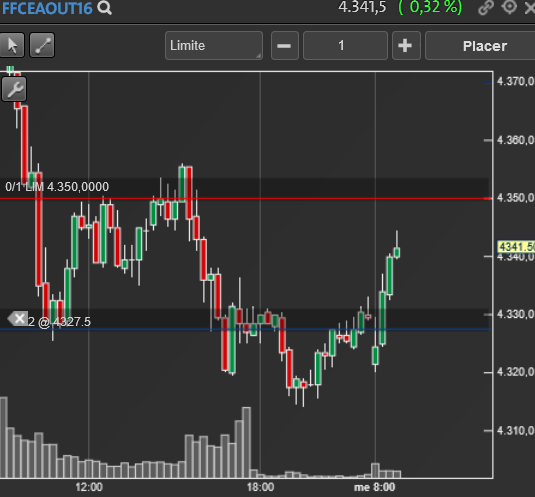This screenshot has width=535, height=497.
Task: Select the trend line drawing tool
Action: pos(42,45)
